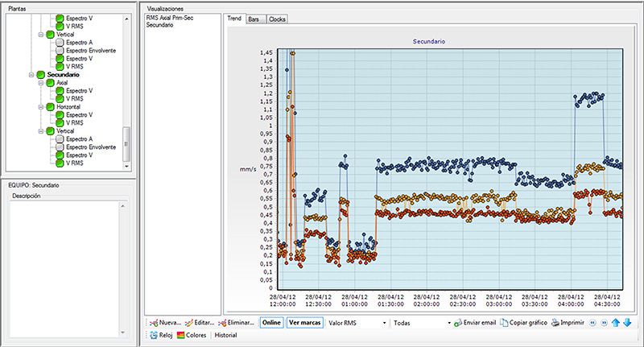Collapse the Horizontal branch
This screenshot has width=644, height=347.
pyautogui.click(x=41, y=107)
